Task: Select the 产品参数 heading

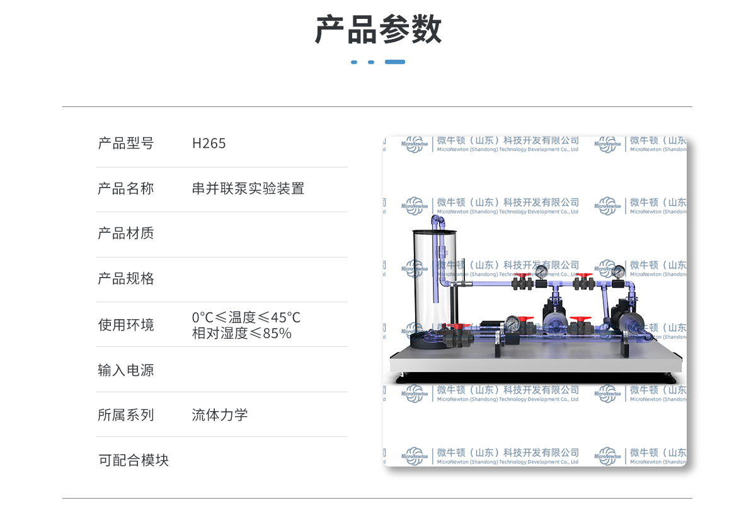Action: 378,30
